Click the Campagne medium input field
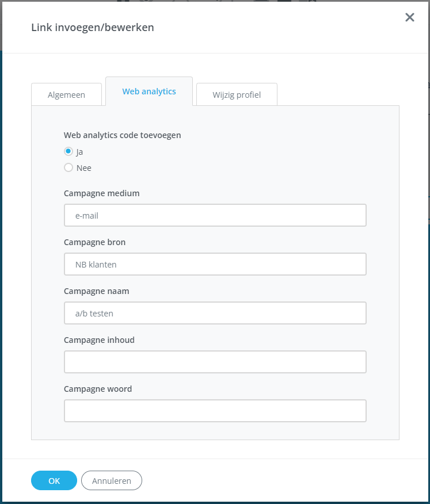Screen dimensions: 430x504 tap(215, 215)
